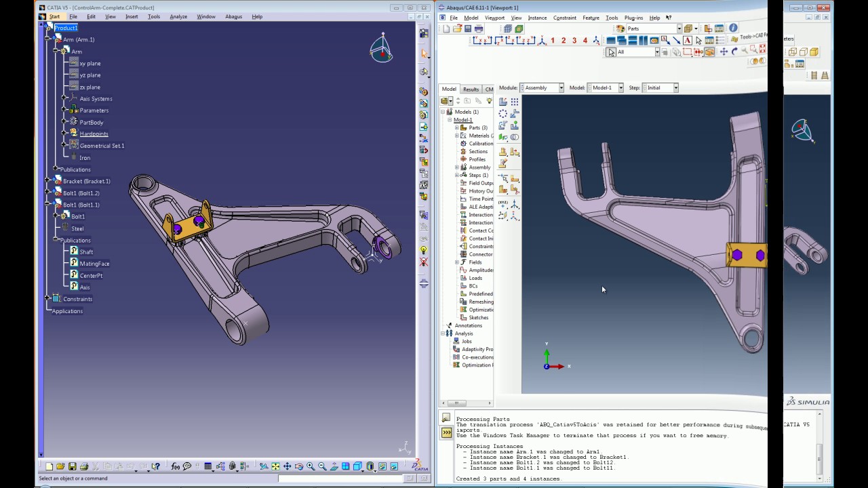Image resolution: width=868 pixels, height=488 pixels.
Task: Click CATIA Pan icon in bottom toolbar
Action: click(287, 466)
